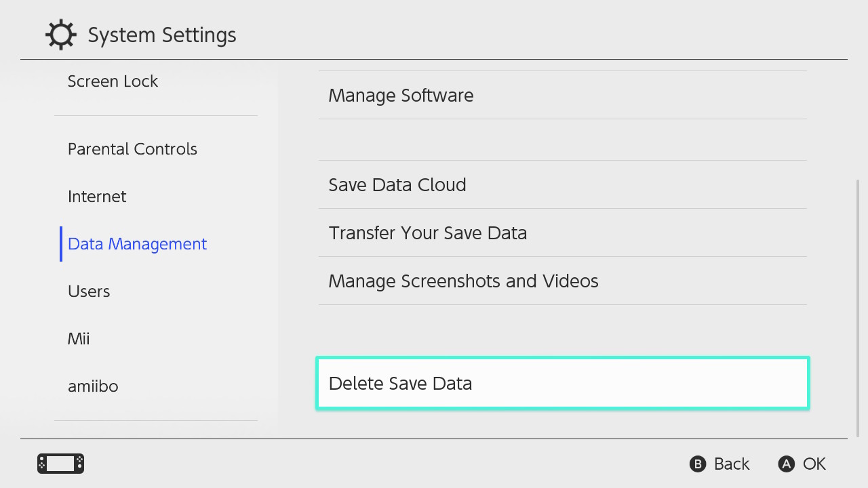
Task: Open the Internet settings section
Action: coord(97,196)
